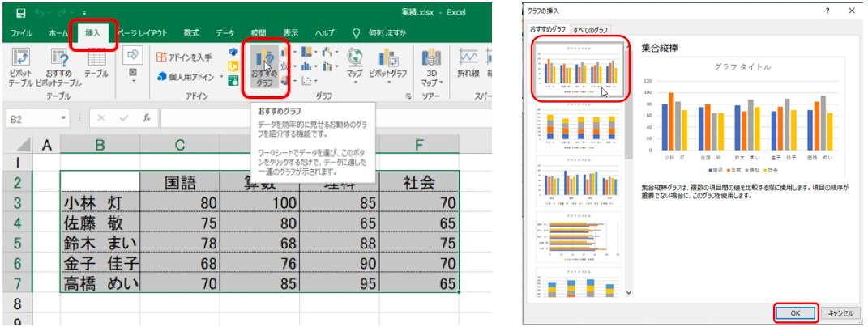The image size is (868, 327).
Task: Click the cell with value 100
Action: [x=259, y=203]
